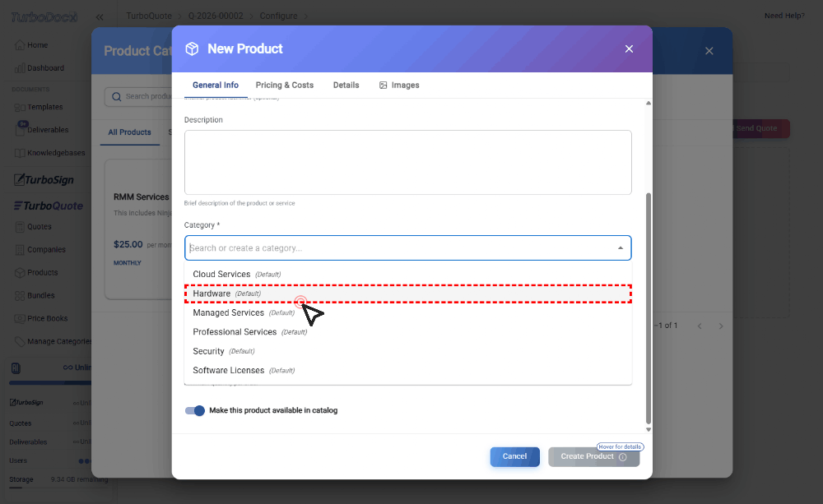Collapse the Category dropdown arrow
This screenshot has height=504, width=823.
point(621,248)
